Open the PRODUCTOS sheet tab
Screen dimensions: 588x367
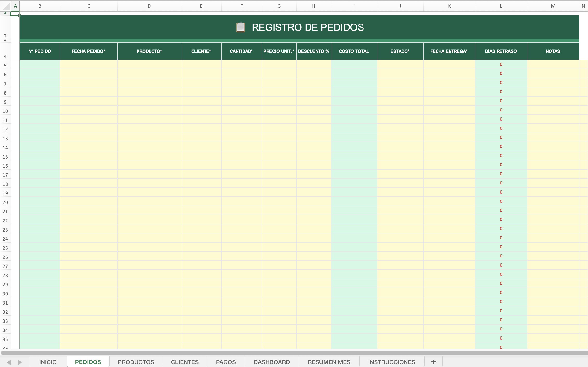coord(136,362)
